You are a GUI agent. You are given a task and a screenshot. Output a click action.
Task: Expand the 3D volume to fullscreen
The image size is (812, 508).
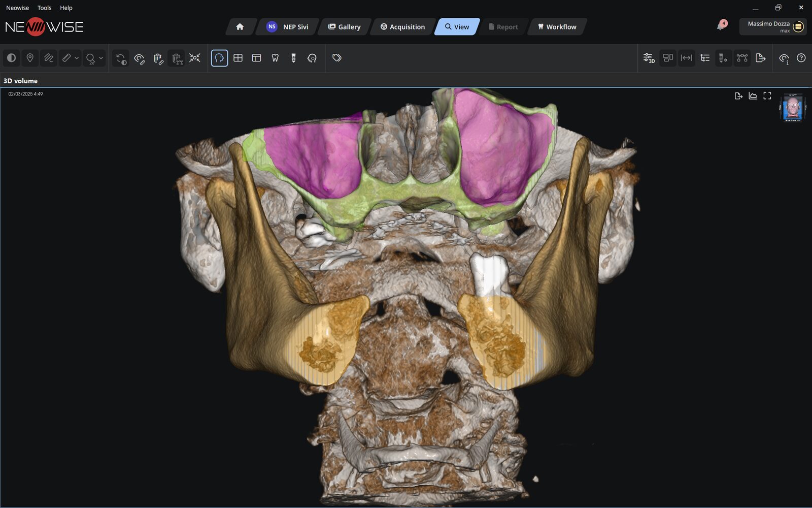tap(767, 96)
